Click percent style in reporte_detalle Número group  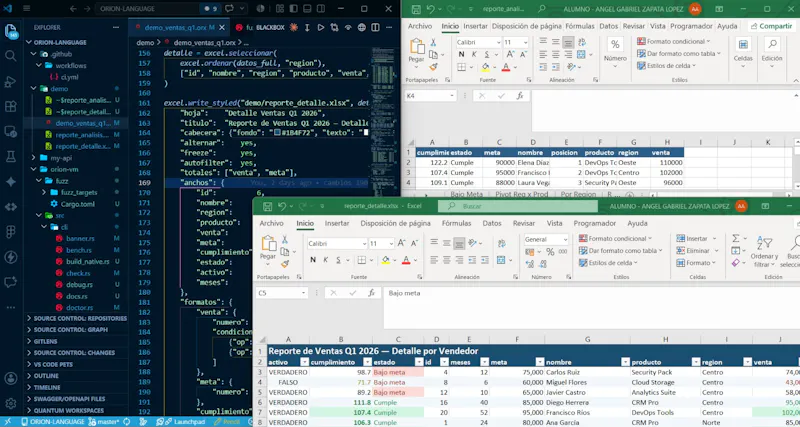[549, 252]
